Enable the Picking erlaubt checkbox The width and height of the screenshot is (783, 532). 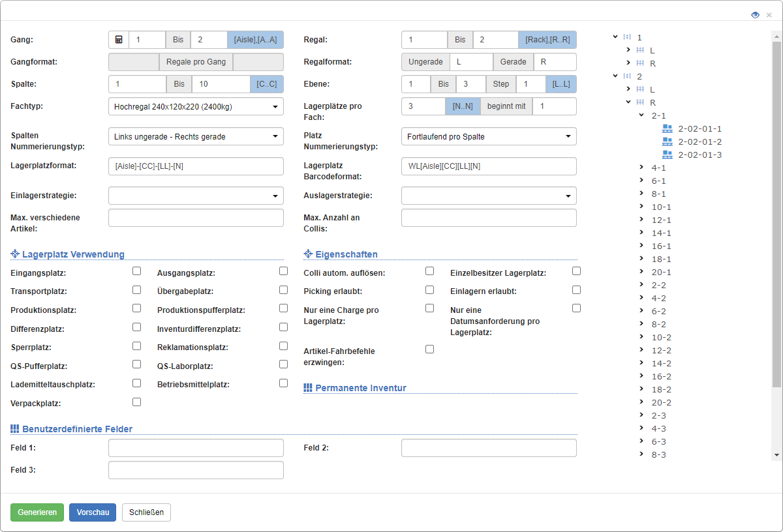pos(429,289)
